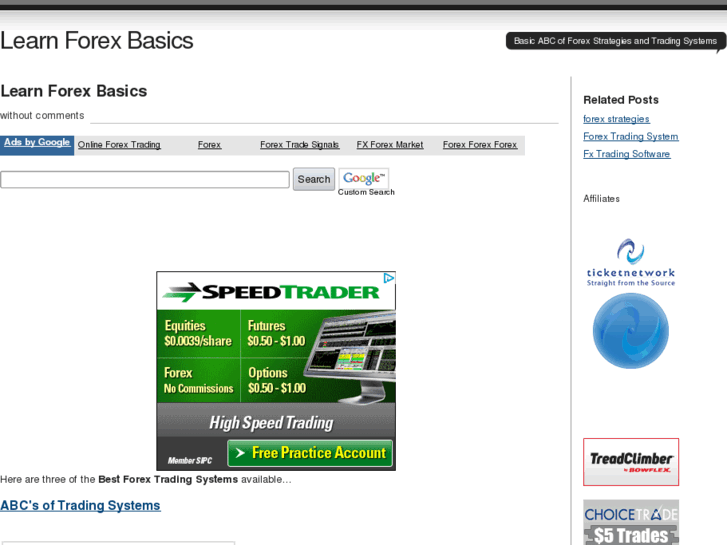The height and width of the screenshot is (545, 727).
Task: Follow the FX Forex Market ad link
Action: click(x=390, y=145)
